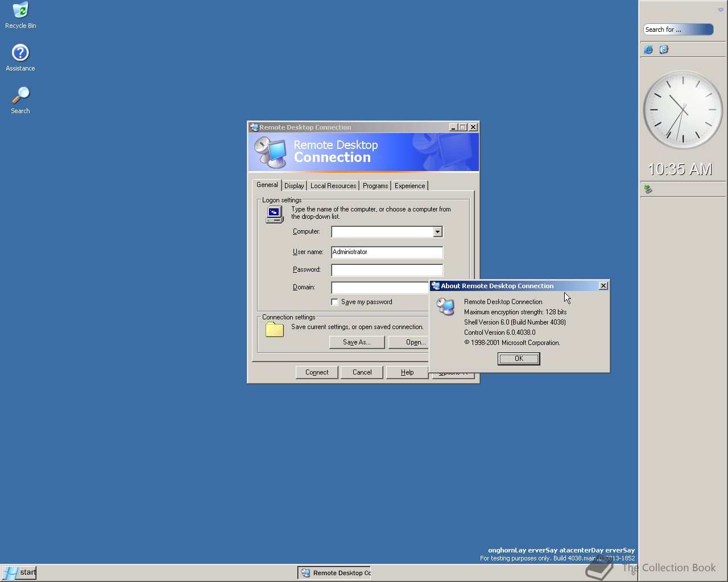This screenshot has height=582, width=728.
Task: Expand the Computer drop-down list
Action: pos(437,232)
